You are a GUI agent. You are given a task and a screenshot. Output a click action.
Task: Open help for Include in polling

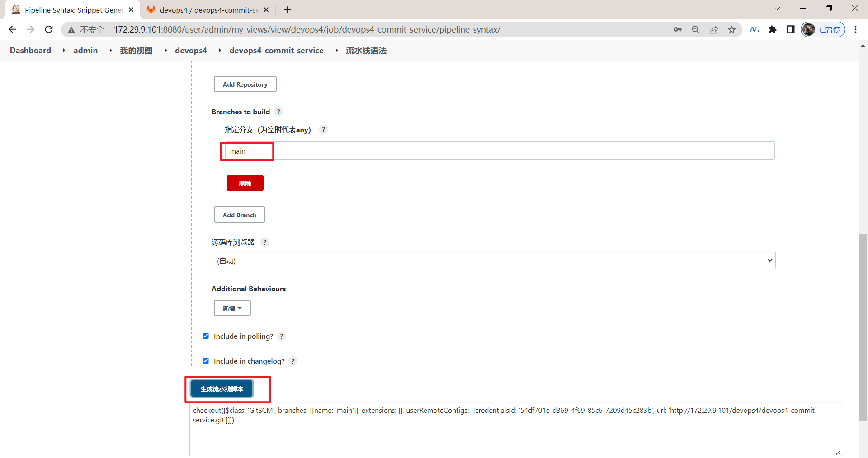(x=282, y=336)
